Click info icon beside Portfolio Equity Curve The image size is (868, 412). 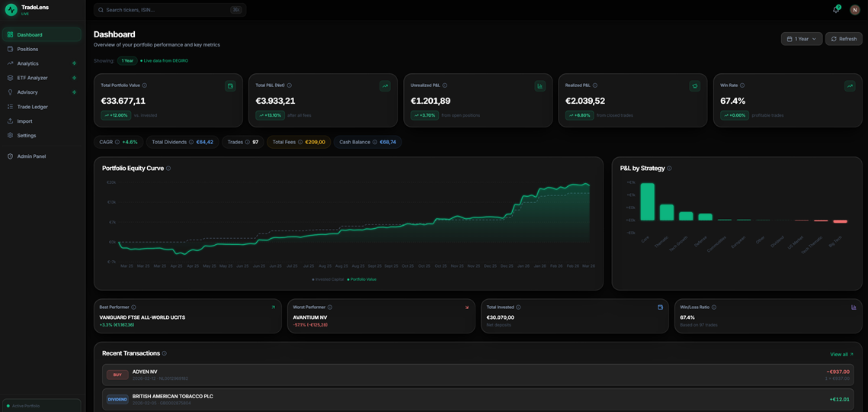(168, 169)
